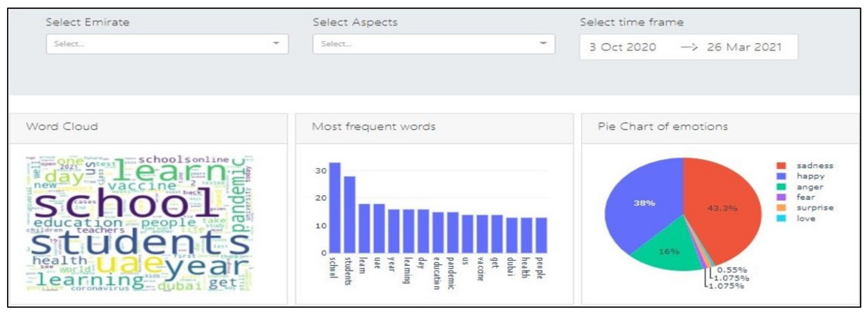Toggle fear purple legend swatch
The height and width of the screenshot is (315, 868).
pos(781,197)
